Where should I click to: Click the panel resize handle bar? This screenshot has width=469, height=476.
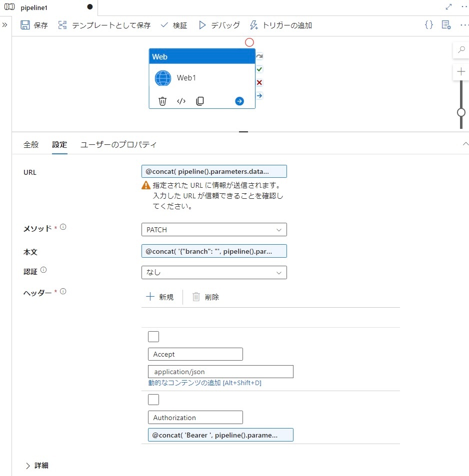(x=243, y=132)
